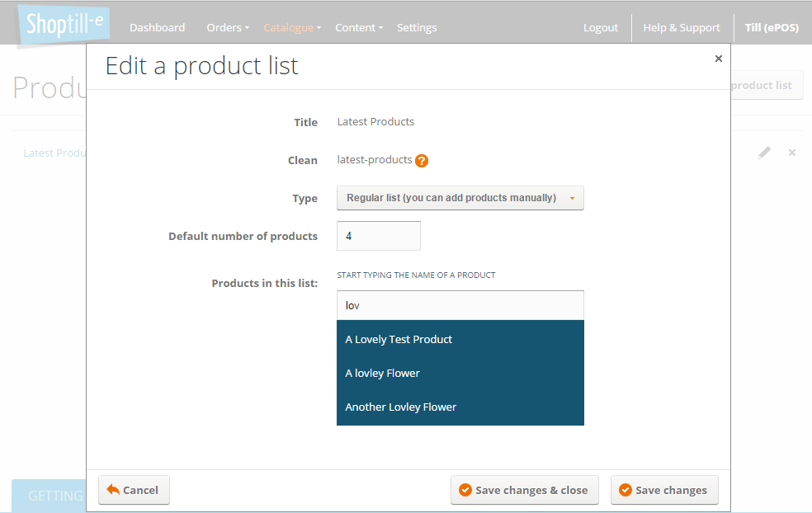This screenshot has height=513, width=812.
Task: Click the Title field Latest Products
Action: pyautogui.click(x=375, y=121)
